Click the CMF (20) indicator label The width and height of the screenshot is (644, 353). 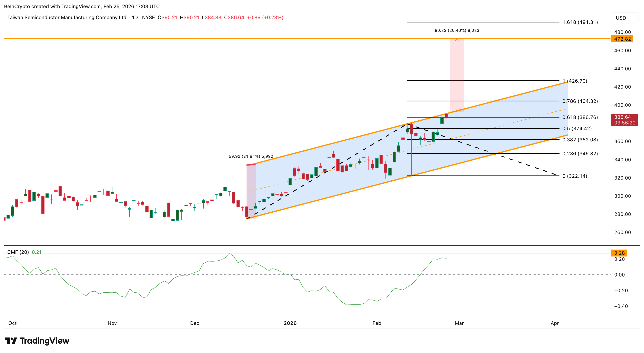coord(18,252)
